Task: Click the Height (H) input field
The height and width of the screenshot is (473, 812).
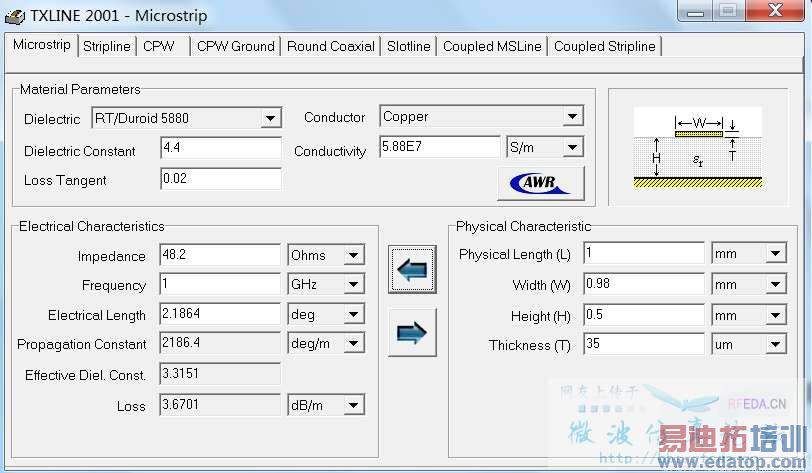Action: tap(644, 315)
